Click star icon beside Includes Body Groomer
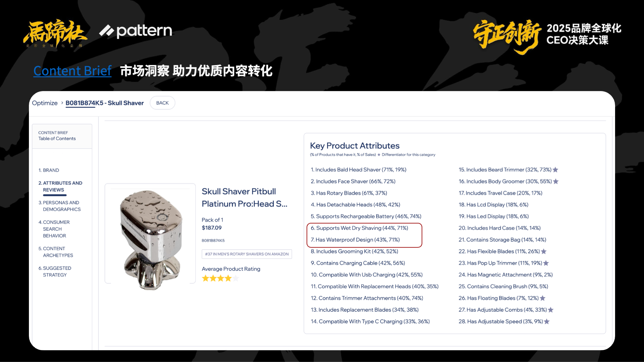 tap(556, 181)
